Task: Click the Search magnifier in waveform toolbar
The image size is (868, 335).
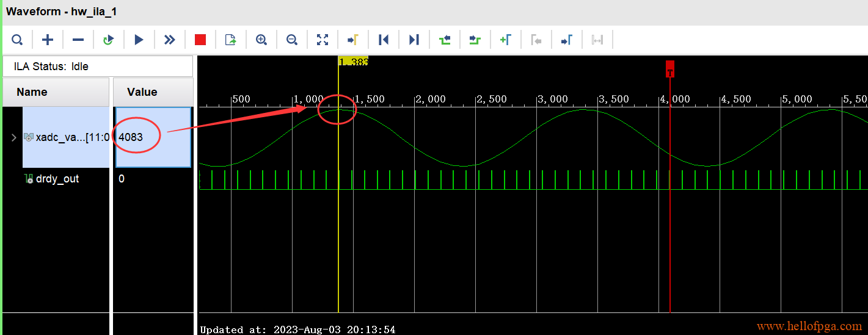Action: pos(17,40)
